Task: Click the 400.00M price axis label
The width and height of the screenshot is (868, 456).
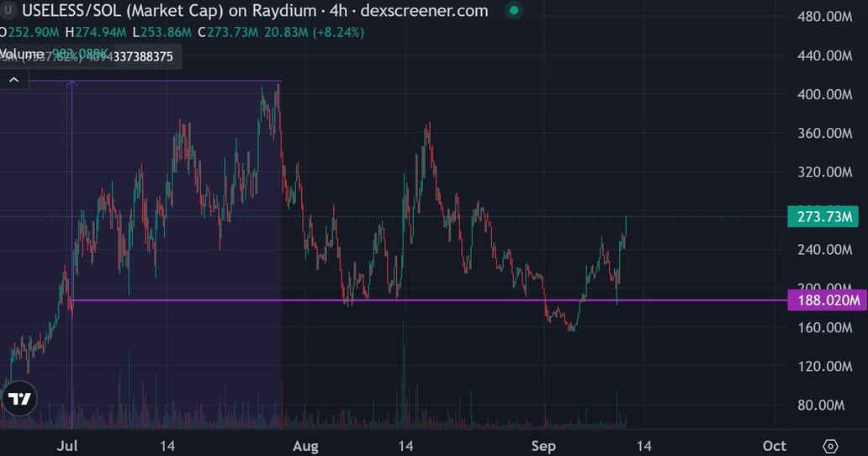Action: click(825, 94)
